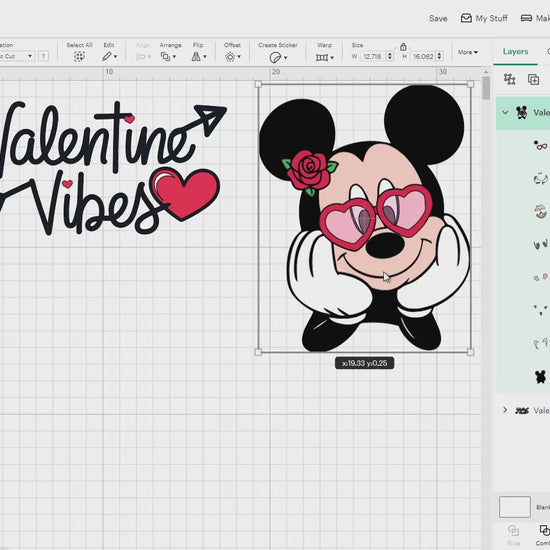
Task: Click the Save button
Action: point(438,19)
